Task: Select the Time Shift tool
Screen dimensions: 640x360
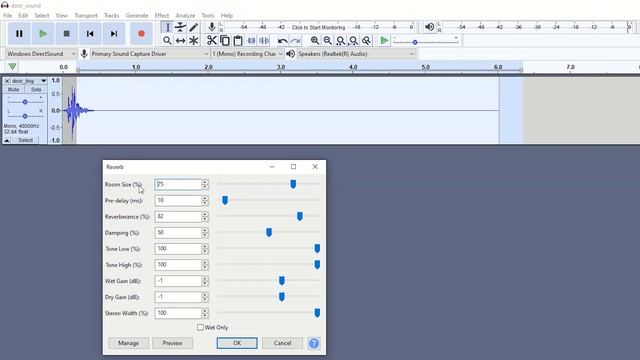Action: pos(180,40)
